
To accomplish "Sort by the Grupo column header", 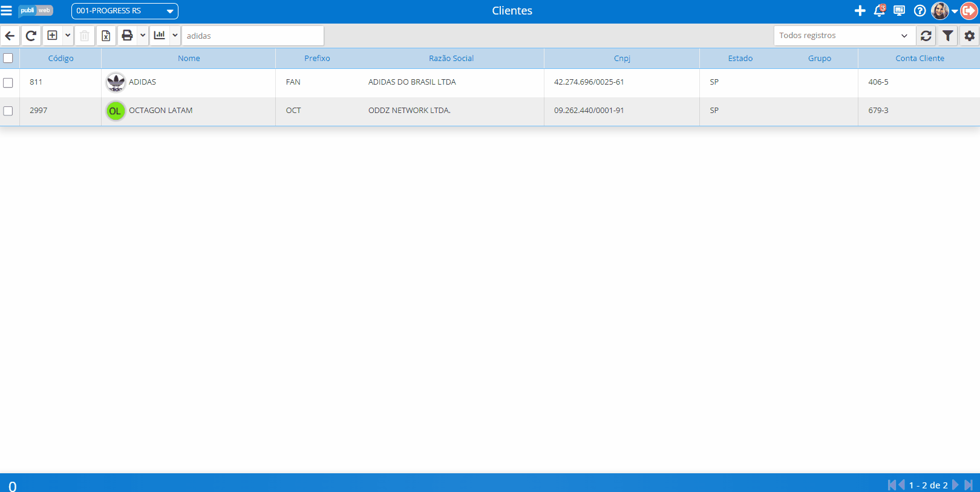I will coord(820,58).
